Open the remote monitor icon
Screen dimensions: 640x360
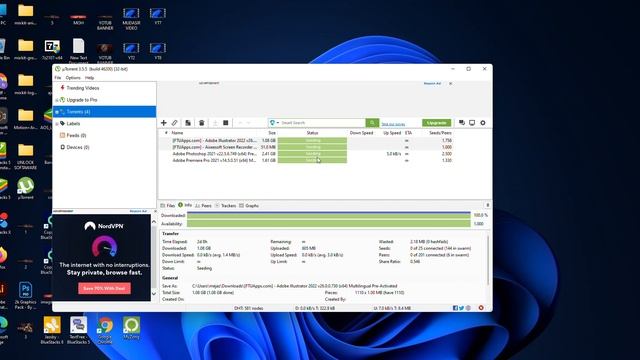pos(472,123)
